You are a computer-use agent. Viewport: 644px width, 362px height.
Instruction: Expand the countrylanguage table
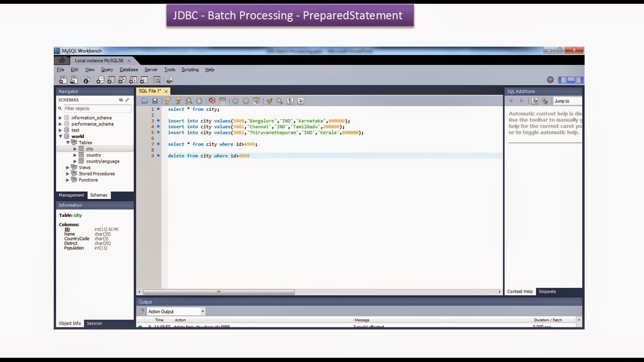(75, 161)
